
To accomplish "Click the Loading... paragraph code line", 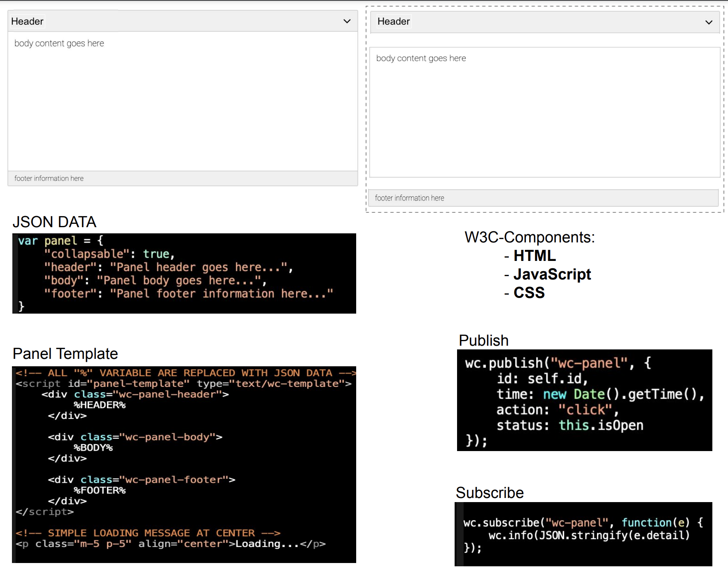I will point(170,544).
